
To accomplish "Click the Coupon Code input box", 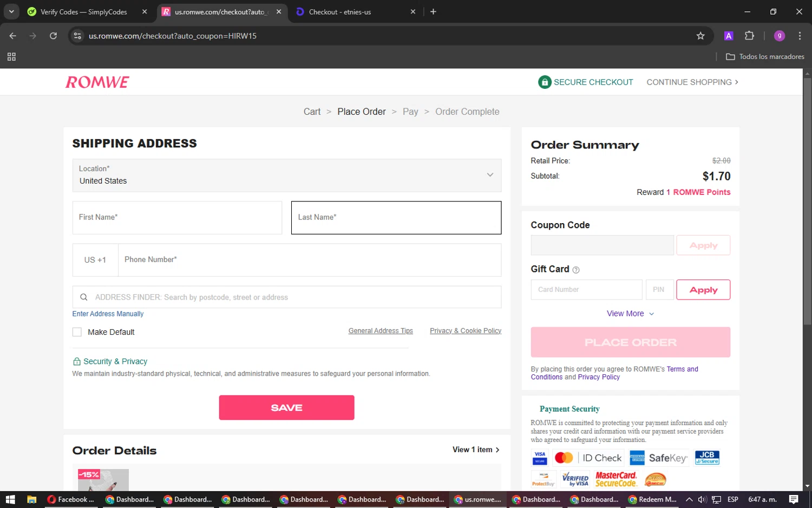I will (x=603, y=245).
